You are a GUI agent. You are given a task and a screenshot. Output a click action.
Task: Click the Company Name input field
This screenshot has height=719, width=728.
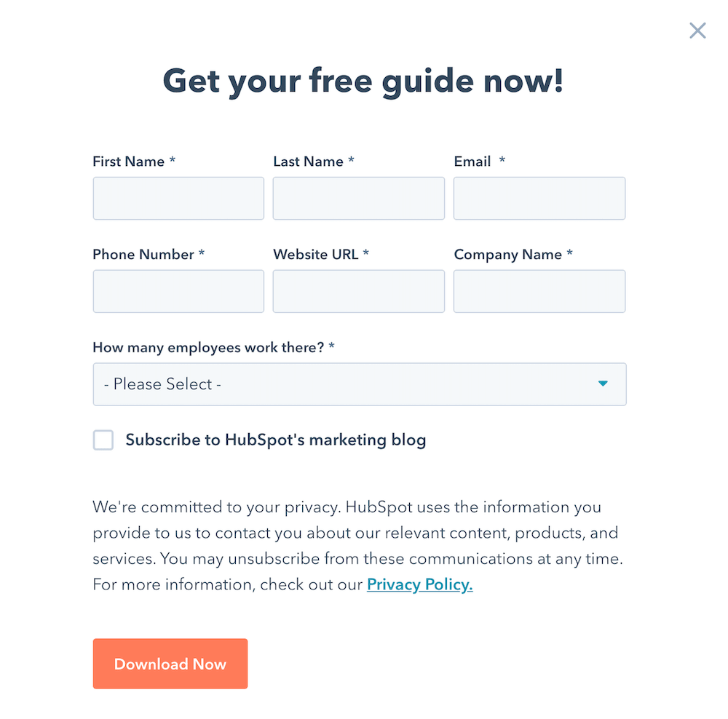coord(539,291)
